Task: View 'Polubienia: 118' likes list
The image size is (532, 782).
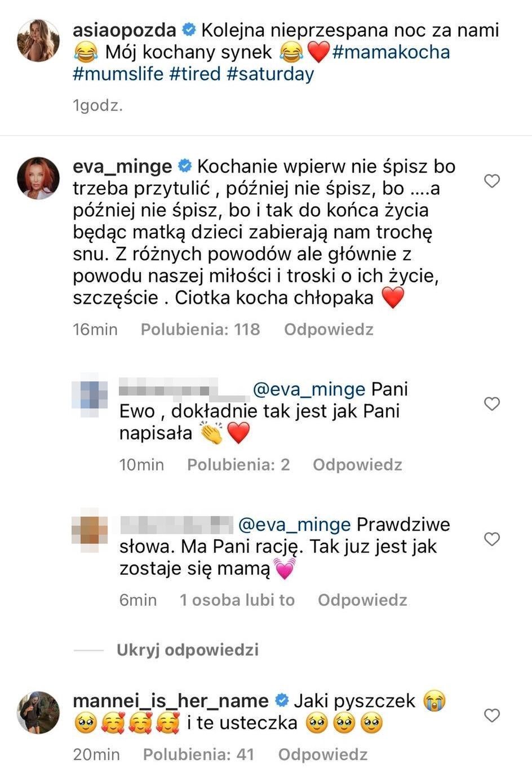Action: tap(200, 330)
